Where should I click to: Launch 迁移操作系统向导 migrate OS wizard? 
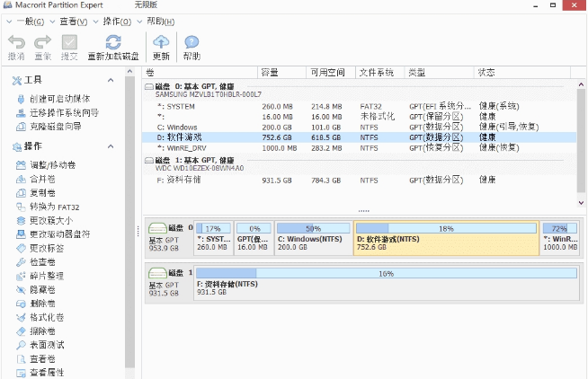(58, 113)
